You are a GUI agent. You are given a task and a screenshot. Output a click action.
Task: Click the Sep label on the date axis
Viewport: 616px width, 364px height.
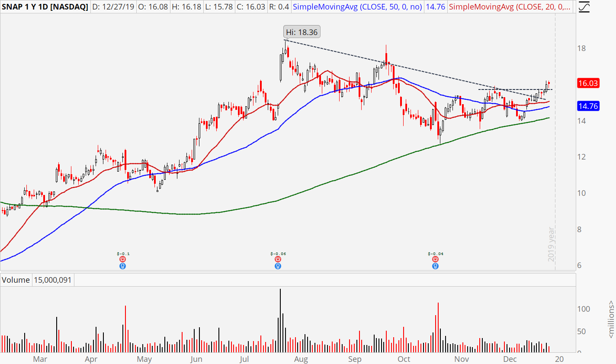[x=355, y=359]
